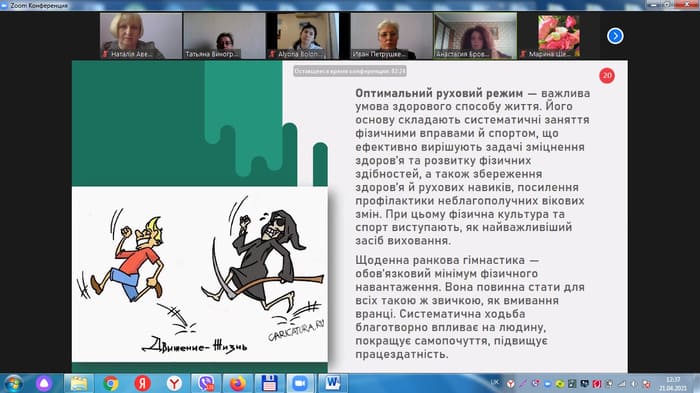The height and width of the screenshot is (393, 700).
Task: Select Иван Петрушке... participant video
Action: pos(391,36)
